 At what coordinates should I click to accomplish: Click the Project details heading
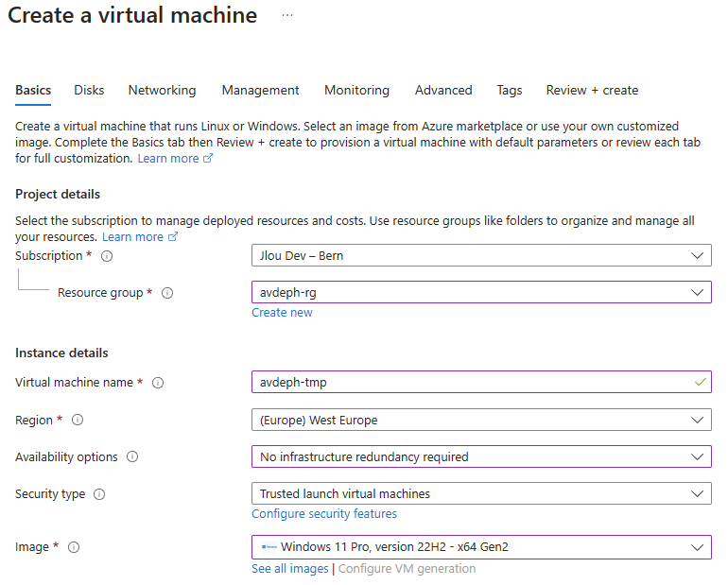pyautogui.click(x=58, y=194)
